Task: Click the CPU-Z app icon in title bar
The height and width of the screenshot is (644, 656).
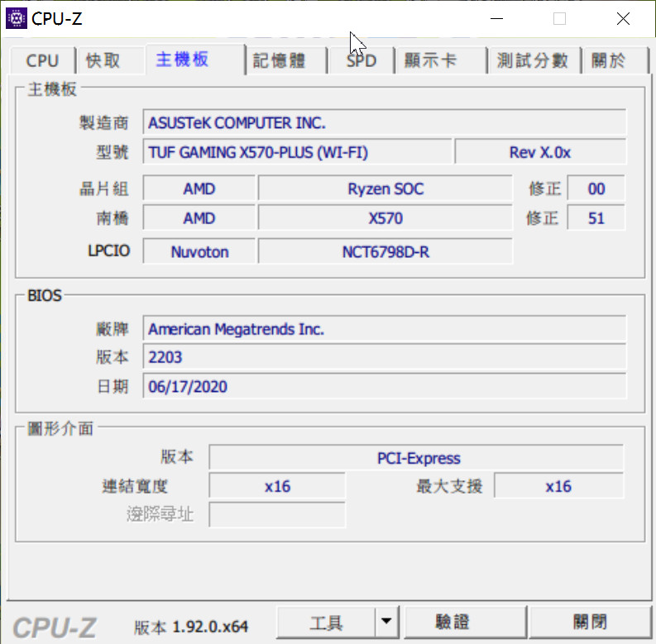Action: coord(17,18)
